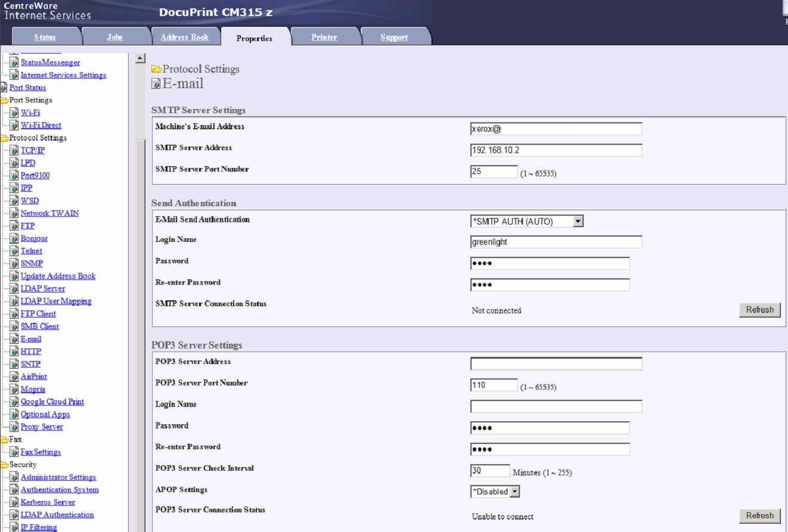The width and height of the screenshot is (788, 532).
Task: Collapse the Security folder
Action: (4, 465)
